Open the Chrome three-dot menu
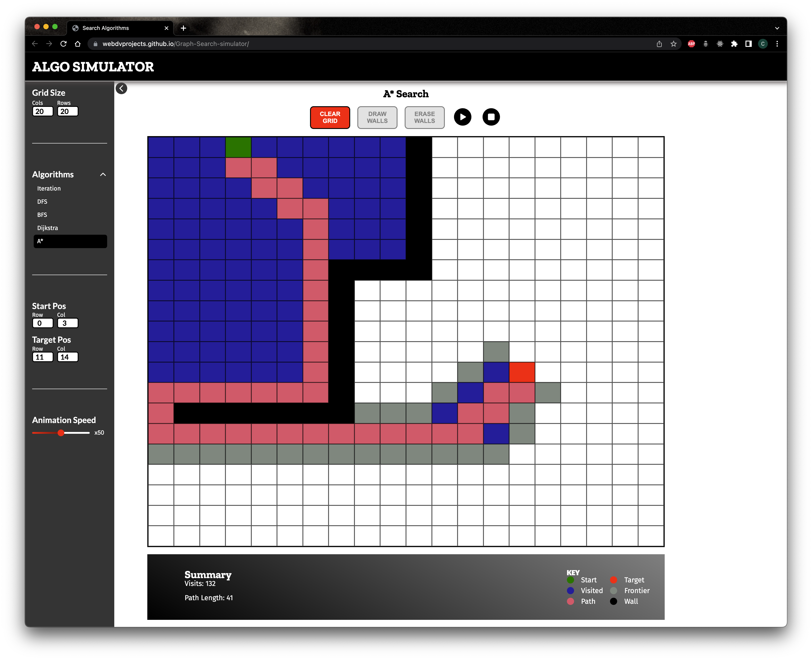 point(777,44)
